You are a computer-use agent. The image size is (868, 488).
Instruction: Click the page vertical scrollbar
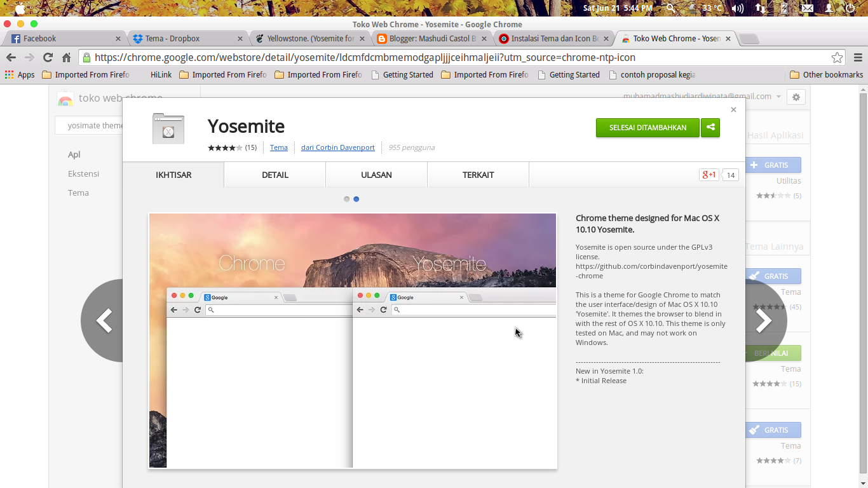863,283
